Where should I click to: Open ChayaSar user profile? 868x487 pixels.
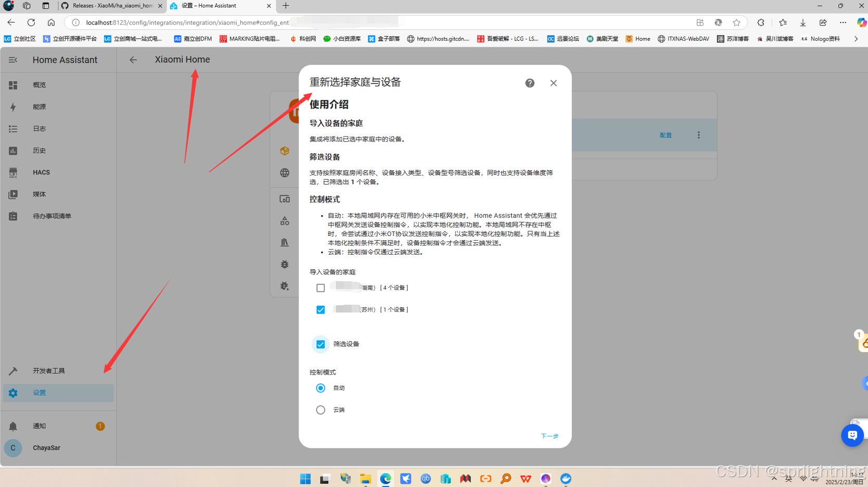click(58, 448)
